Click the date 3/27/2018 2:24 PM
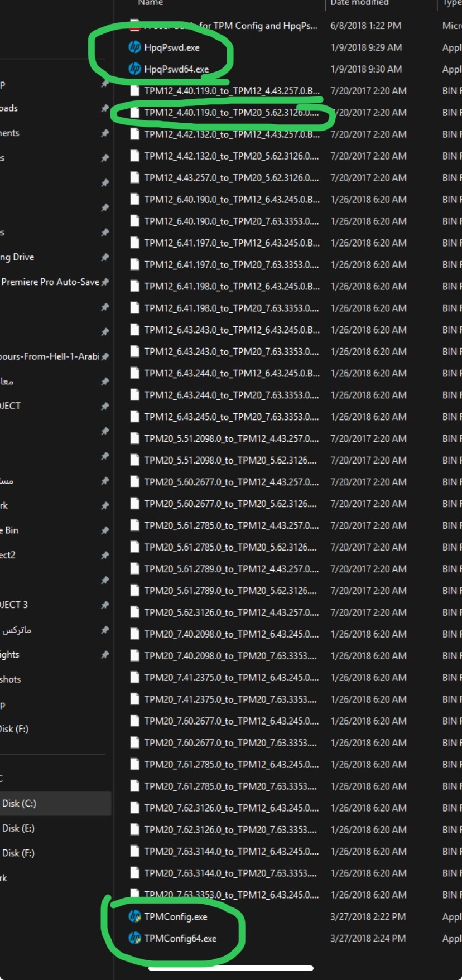 click(x=368, y=938)
